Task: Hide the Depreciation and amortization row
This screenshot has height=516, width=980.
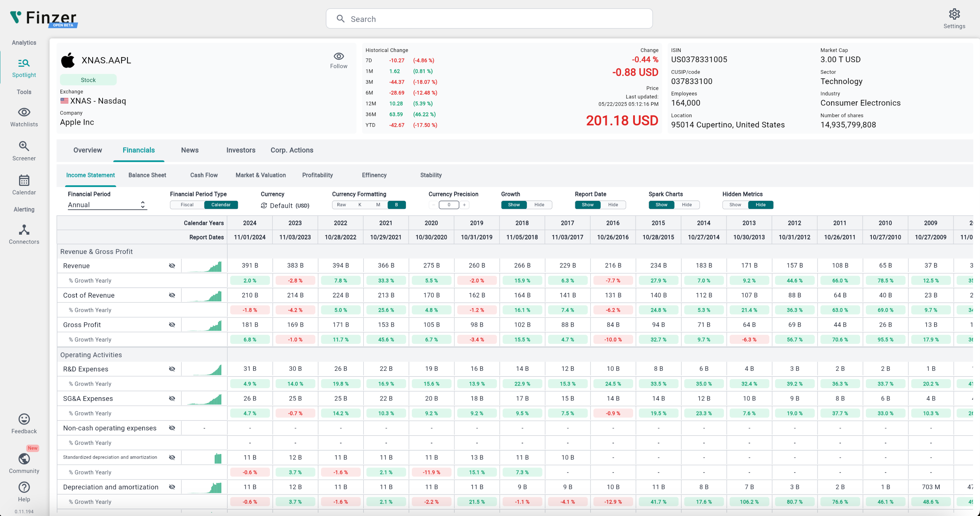Action: click(x=172, y=487)
